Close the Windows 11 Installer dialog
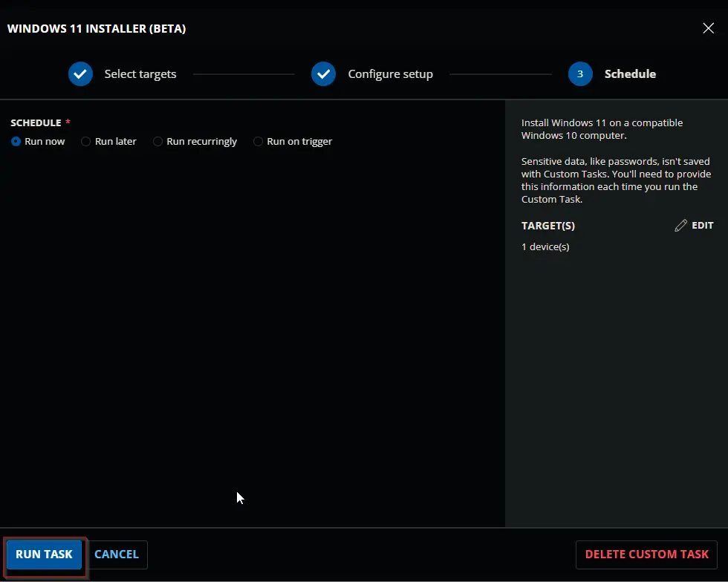The image size is (728, 582). point(708,28)
